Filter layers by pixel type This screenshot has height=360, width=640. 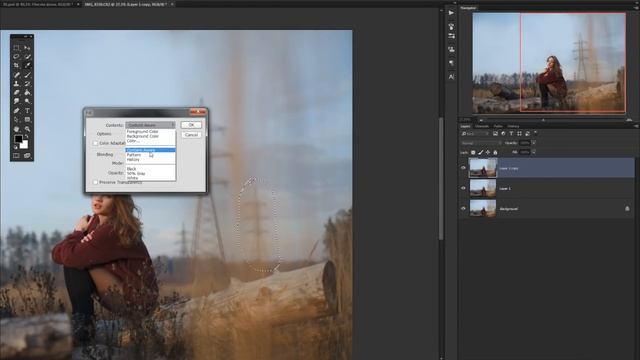495,133
